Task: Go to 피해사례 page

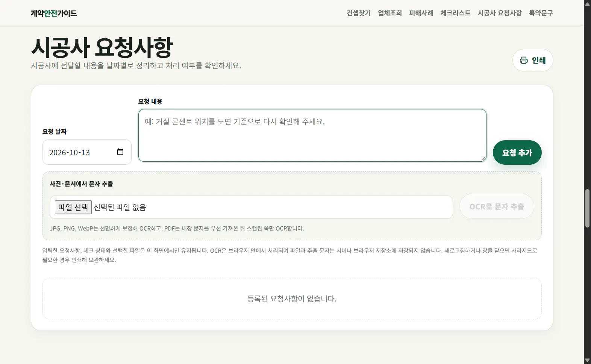Action: [x=421, y=13]
